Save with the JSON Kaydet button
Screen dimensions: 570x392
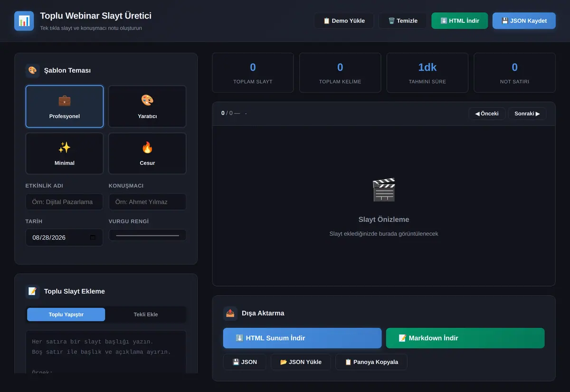pos(524,21)
